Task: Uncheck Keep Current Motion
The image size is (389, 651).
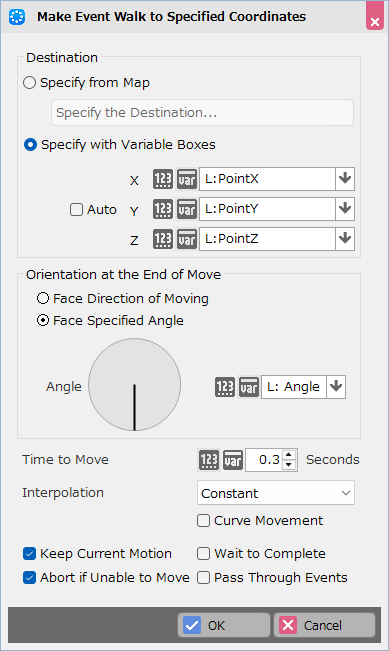Action: click(29, 553)
